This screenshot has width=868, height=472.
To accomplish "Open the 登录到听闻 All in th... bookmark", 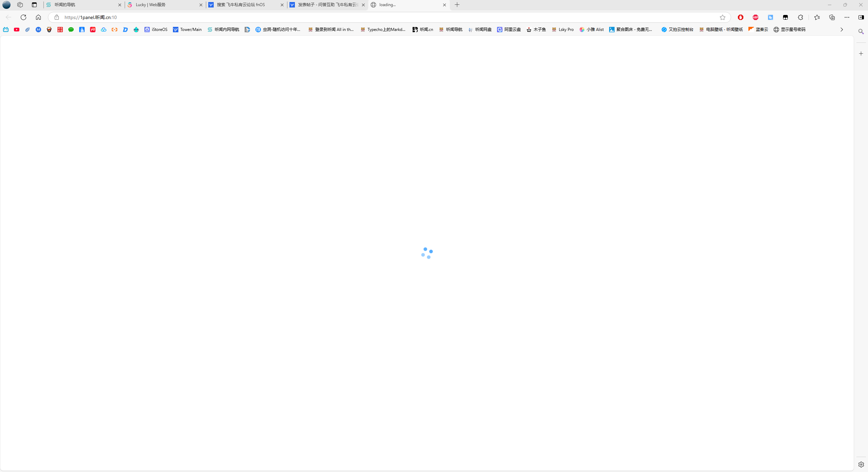I will point(331,30).
